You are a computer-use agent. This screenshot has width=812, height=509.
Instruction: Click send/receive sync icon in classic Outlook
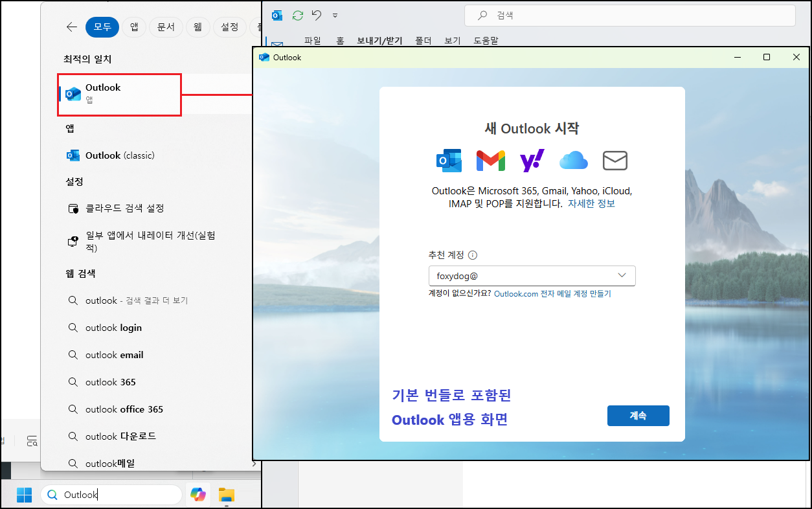tap(297, 15)
